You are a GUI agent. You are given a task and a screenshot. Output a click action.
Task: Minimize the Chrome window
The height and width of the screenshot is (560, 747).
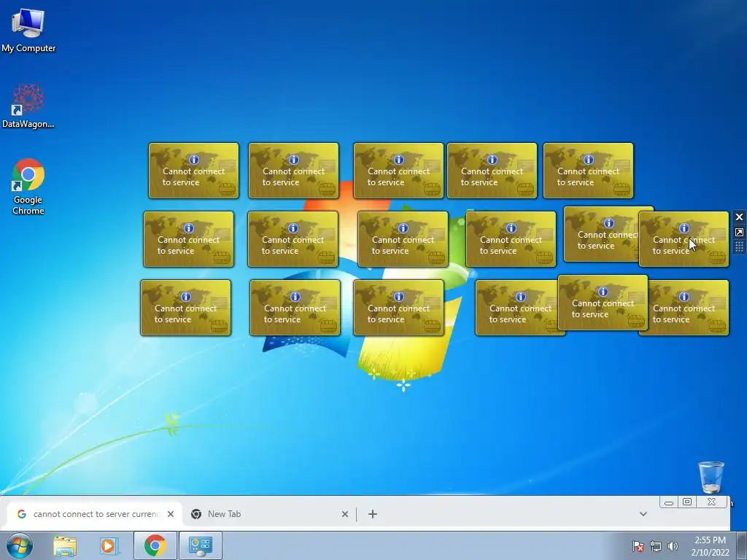(x=668, y=502)
